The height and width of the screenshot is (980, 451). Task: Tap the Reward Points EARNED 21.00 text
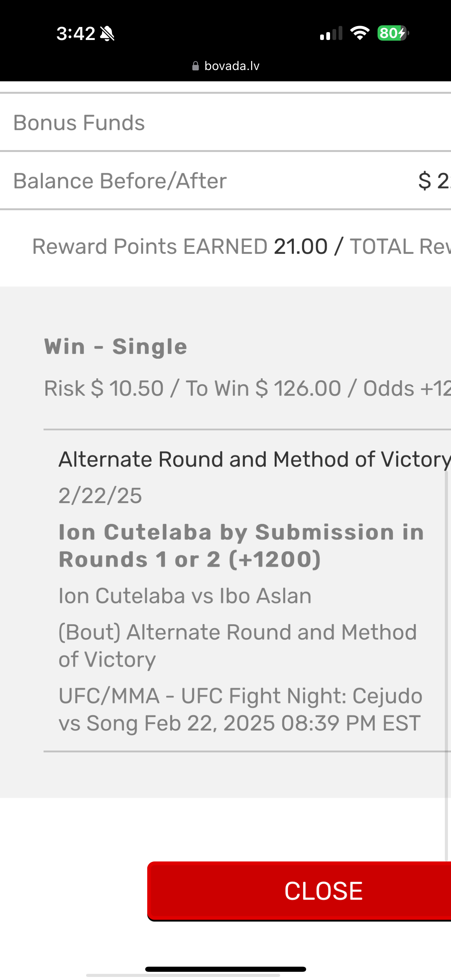click(179, 246)
